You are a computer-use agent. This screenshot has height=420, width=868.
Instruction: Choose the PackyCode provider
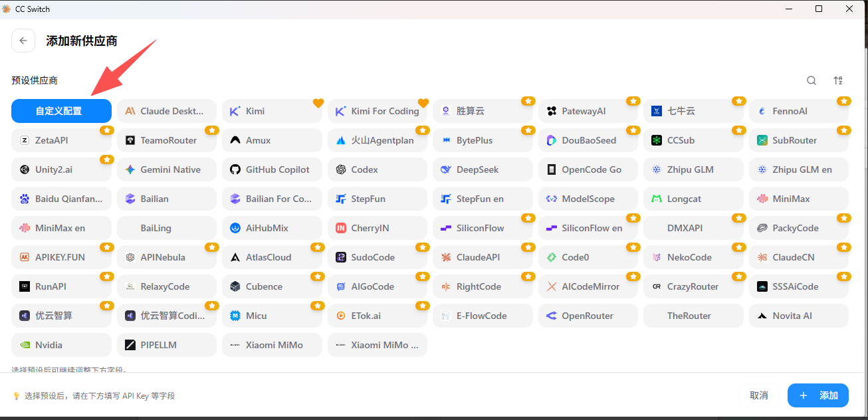click(x=799, y=228)
